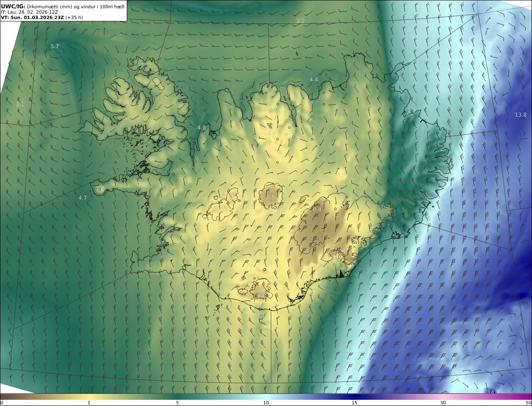
Task: Click the '4.7' value on the map
Action: point(83,198)
